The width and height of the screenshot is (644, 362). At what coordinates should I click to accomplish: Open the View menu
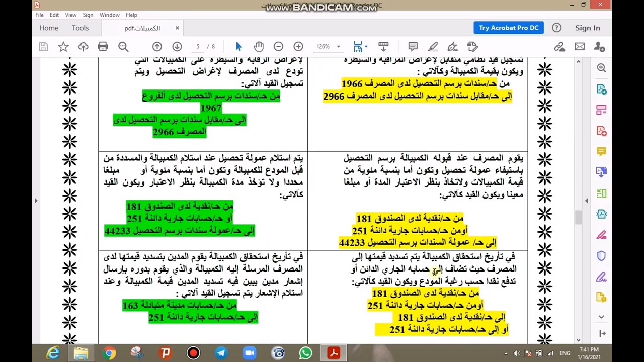click(71, 15)
